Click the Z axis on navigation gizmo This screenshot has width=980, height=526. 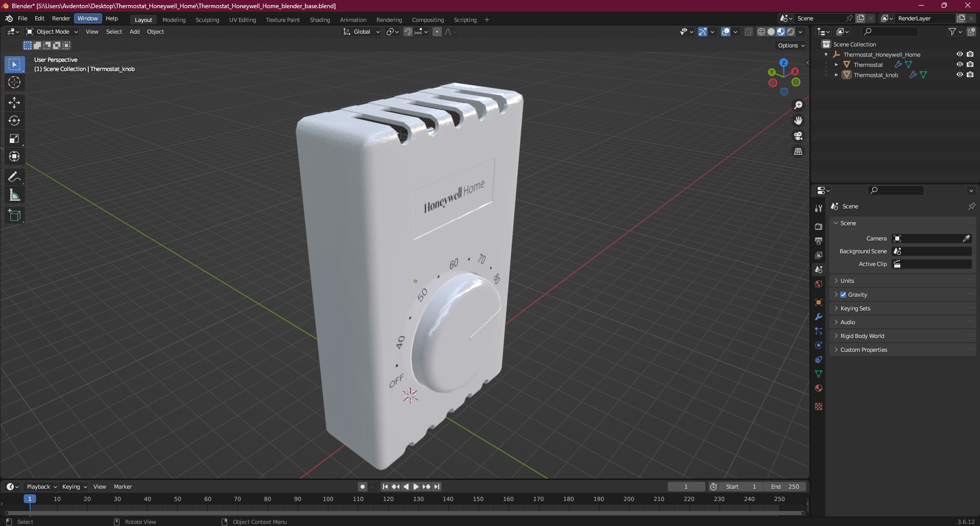(x=783, y=62)
